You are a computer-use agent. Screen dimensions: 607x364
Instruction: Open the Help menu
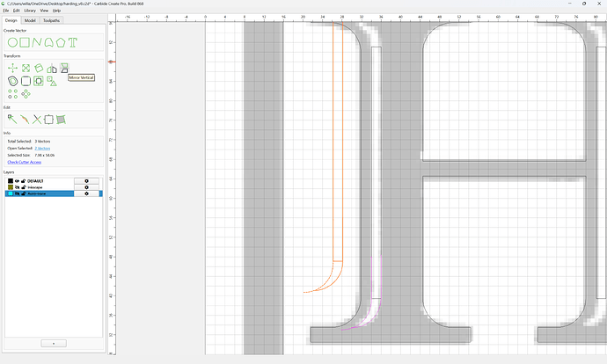[x=56, y=11]
